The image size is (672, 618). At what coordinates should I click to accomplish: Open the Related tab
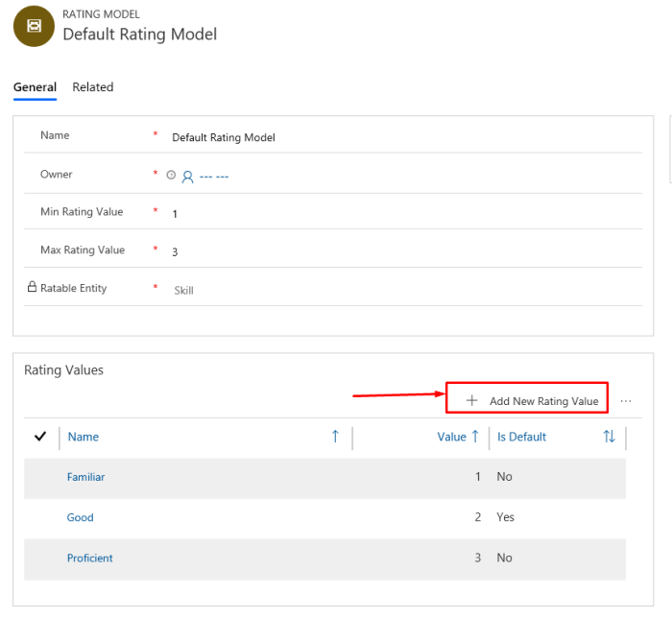[x=92, y=87]
